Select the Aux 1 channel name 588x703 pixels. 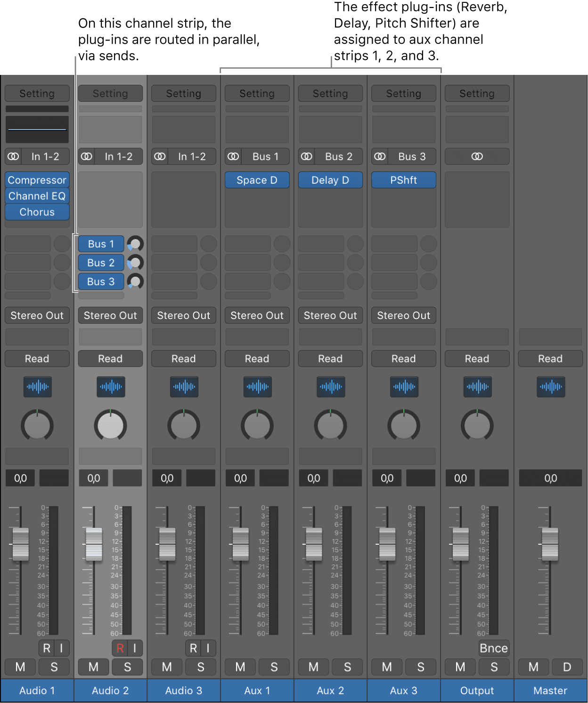coord(257,691)
